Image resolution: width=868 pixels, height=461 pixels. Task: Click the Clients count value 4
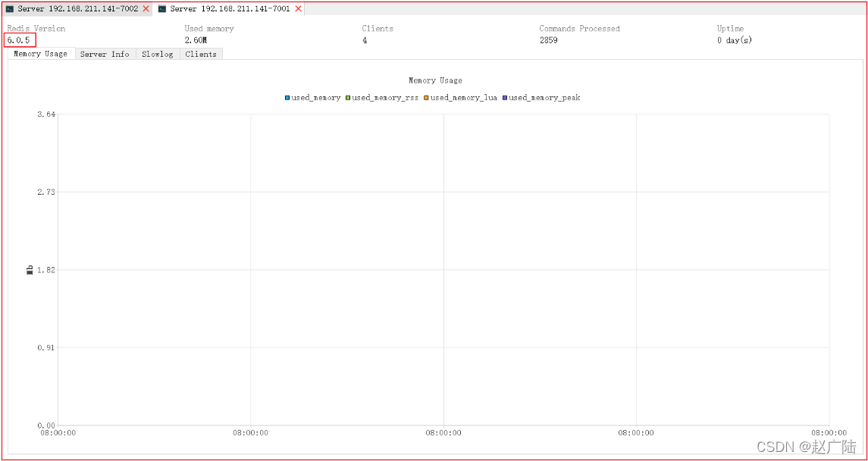click(x=365, y=40)
